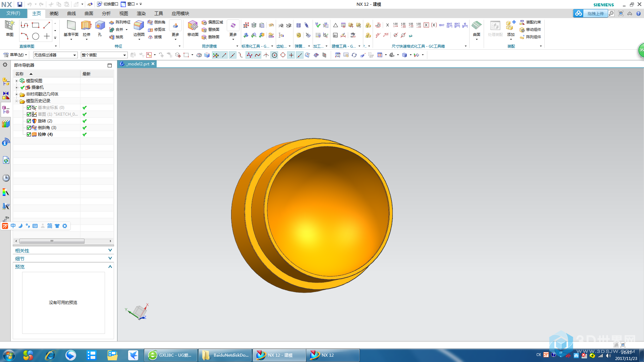The height and width of the screenshot is (362, 644).
Task: Click the Pattern Feature (阵列特征) button
Action: (x=120, y=22)
